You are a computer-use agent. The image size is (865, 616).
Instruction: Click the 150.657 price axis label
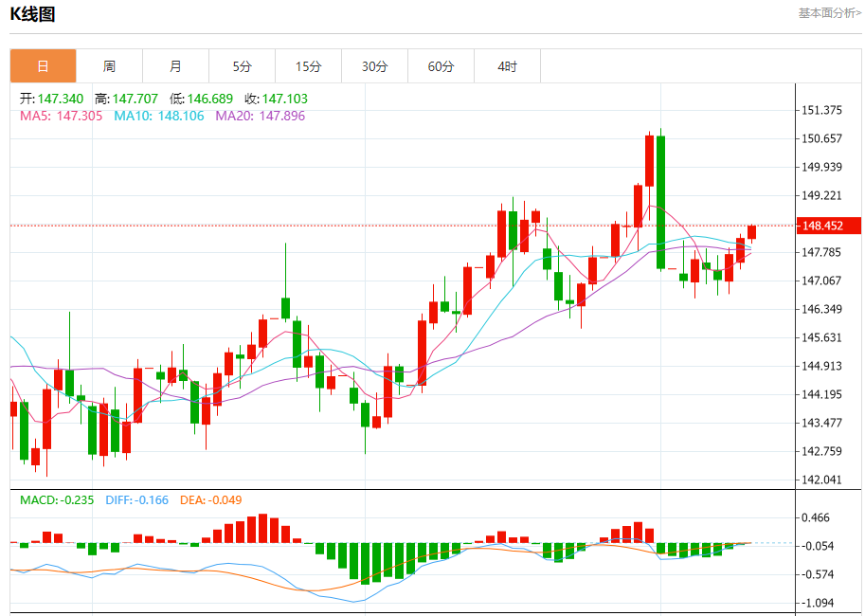pyautogui.click(x=821, y=138)
